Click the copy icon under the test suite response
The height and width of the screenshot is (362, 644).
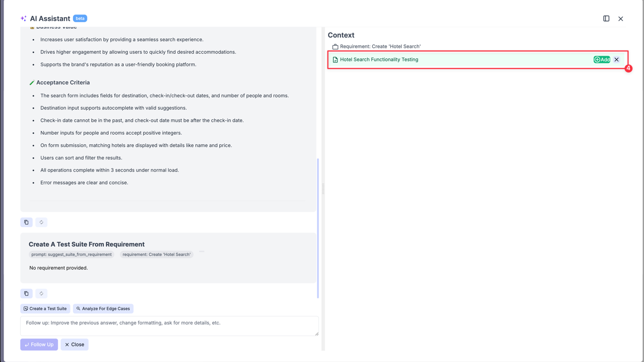pyautogui.click(x=26, y=293)
